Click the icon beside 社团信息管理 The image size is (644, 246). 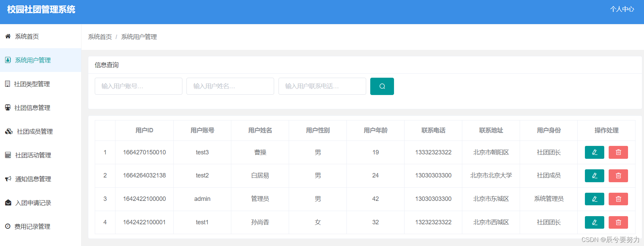coord(8,108)
